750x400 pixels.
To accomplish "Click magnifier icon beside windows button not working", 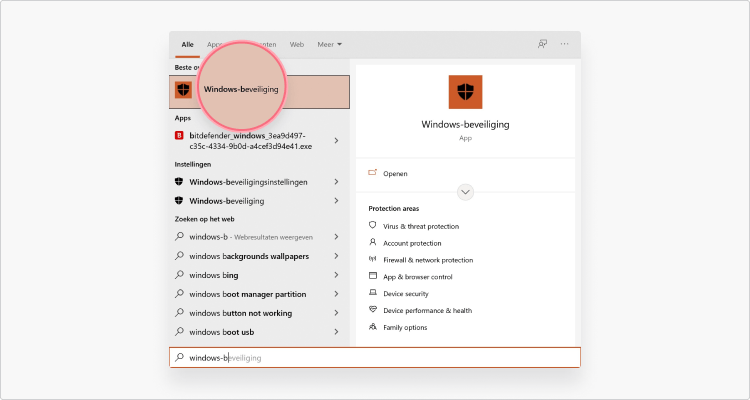I will click(179, 312).
